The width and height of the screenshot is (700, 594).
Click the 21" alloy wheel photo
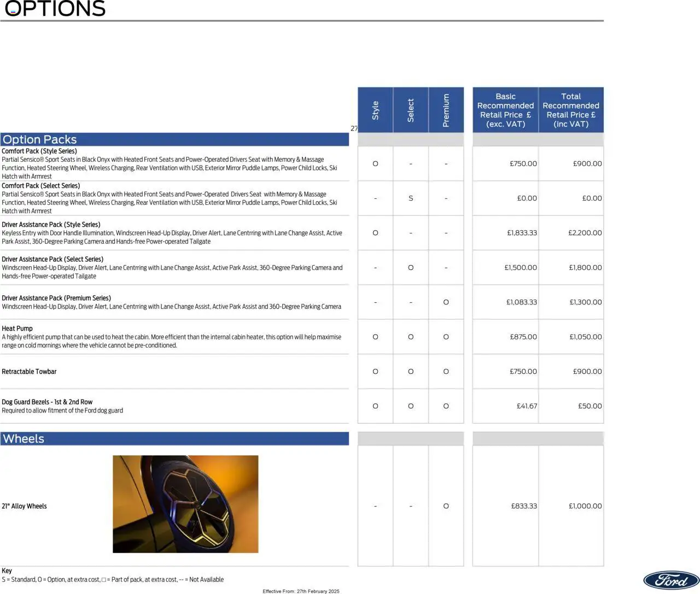point(185,504)
